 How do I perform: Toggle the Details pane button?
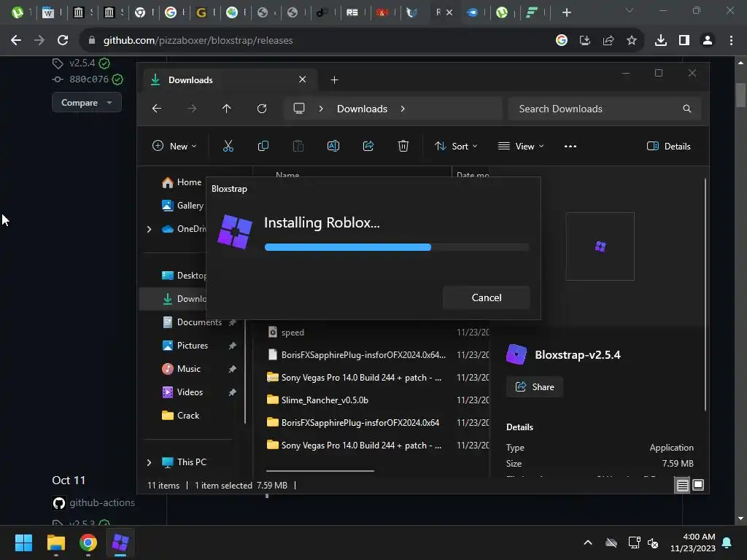coord(669,146)
